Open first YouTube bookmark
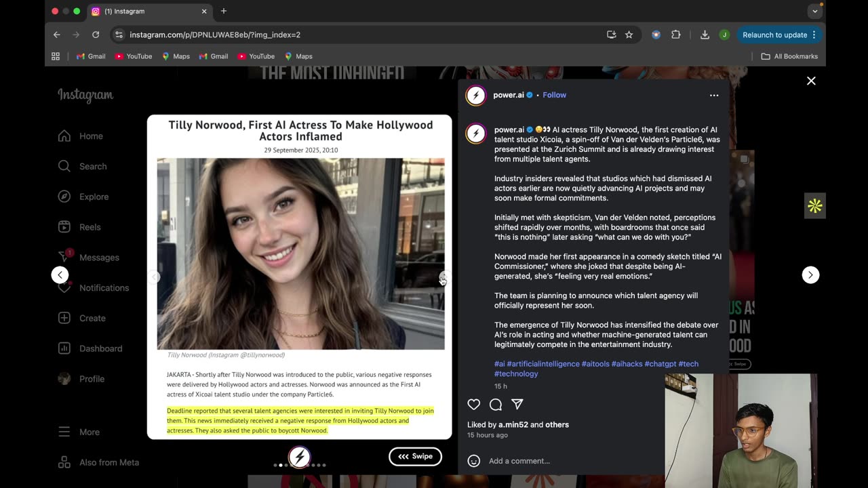Image resolution: width=868 pixels, height=488 pixels. tap(134, 56)
